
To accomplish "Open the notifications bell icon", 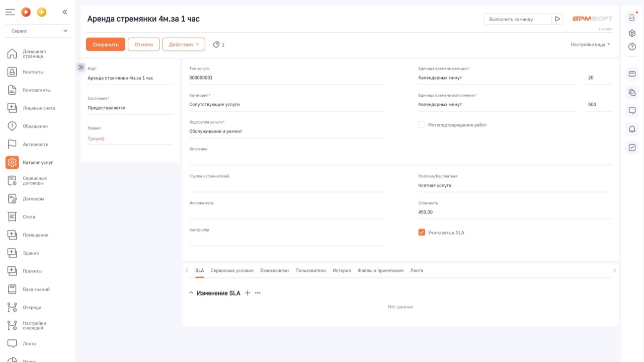I will click(x=632, y=129).
